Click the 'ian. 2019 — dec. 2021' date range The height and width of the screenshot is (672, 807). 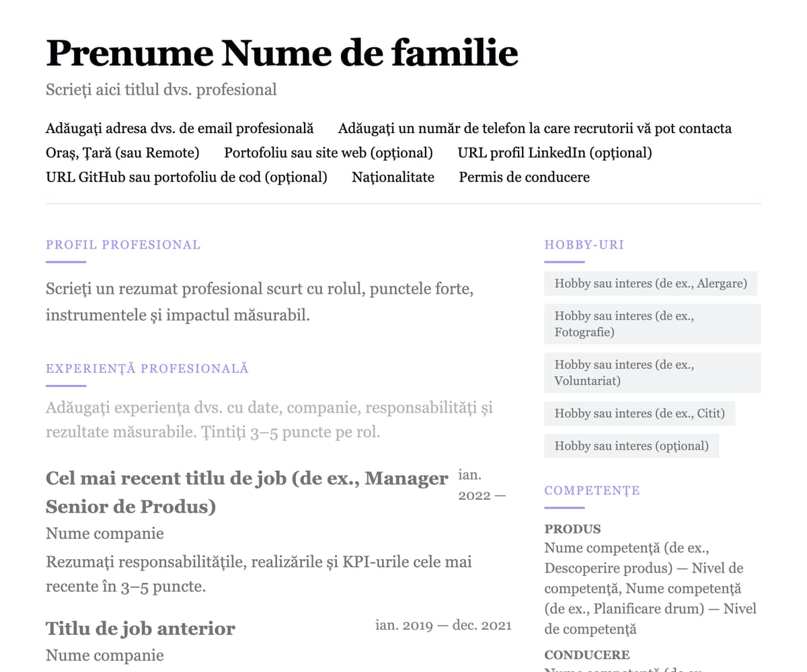(443, 626)
